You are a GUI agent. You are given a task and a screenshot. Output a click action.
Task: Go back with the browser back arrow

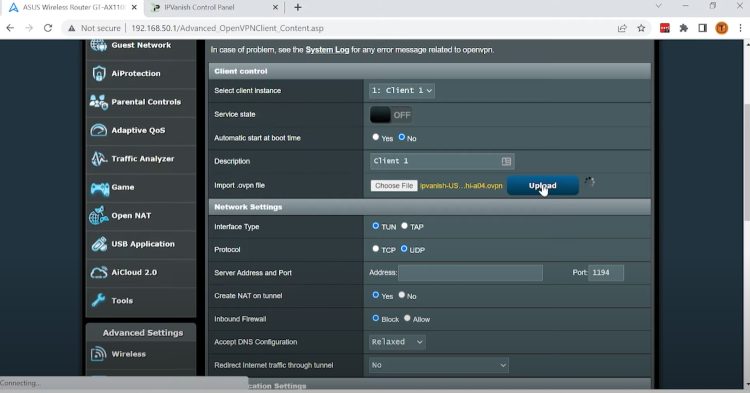(x=10, y=28)
